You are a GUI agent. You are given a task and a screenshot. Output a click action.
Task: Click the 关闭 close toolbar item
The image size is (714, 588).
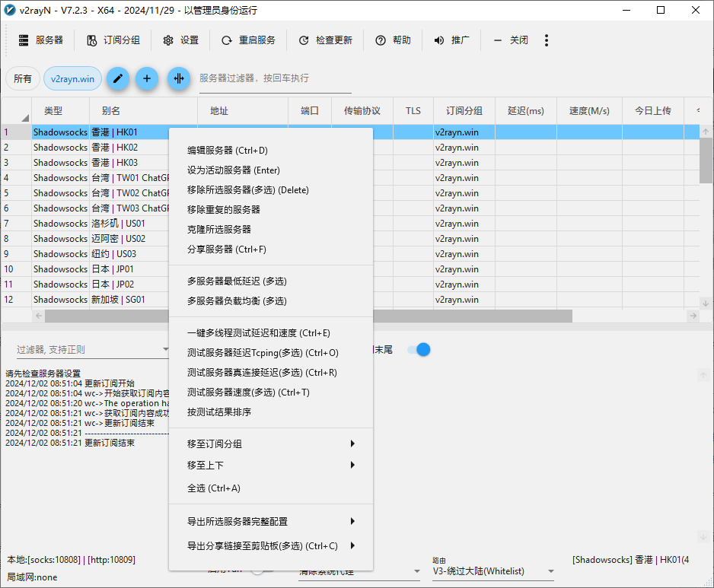pyautogui.click(x=511, y=40)
